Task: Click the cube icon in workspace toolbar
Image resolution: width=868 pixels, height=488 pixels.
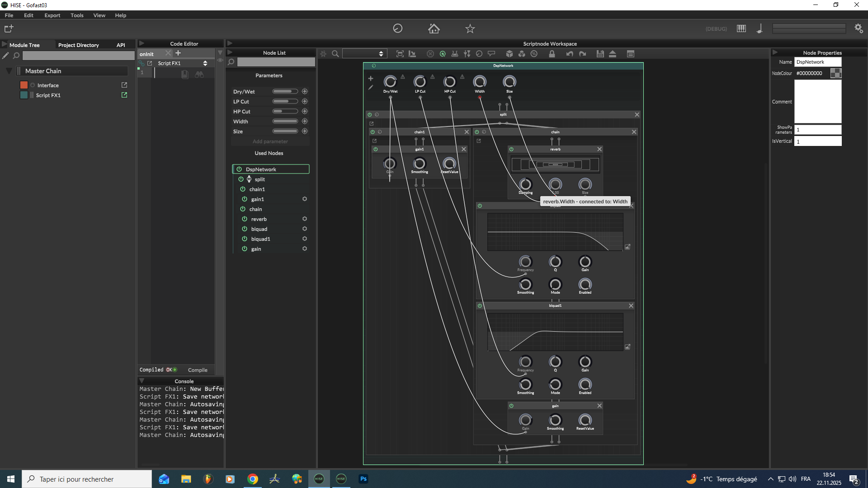Action: point(509,54)
